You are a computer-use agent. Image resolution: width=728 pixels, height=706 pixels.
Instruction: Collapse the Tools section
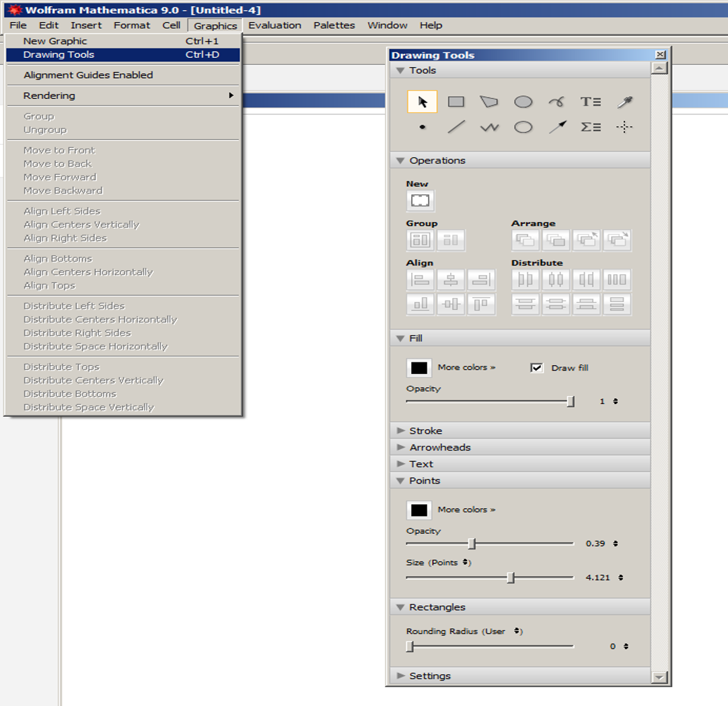[x=400, y=71]
